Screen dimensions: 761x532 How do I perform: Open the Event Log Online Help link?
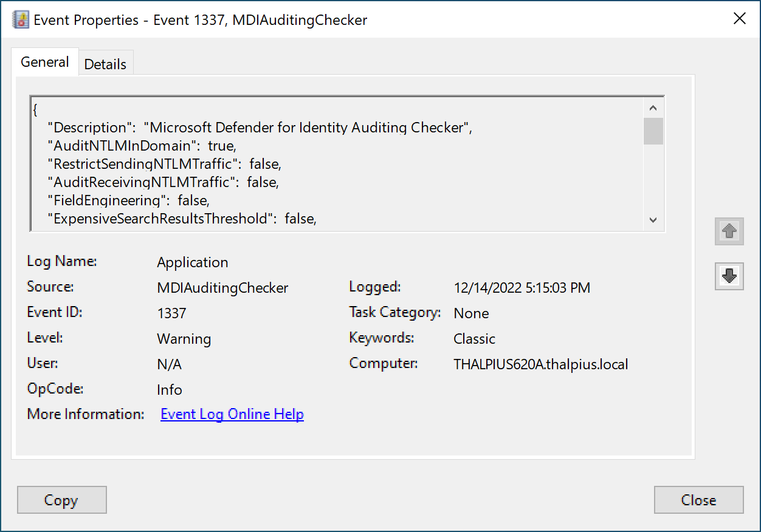click(232, 414)
